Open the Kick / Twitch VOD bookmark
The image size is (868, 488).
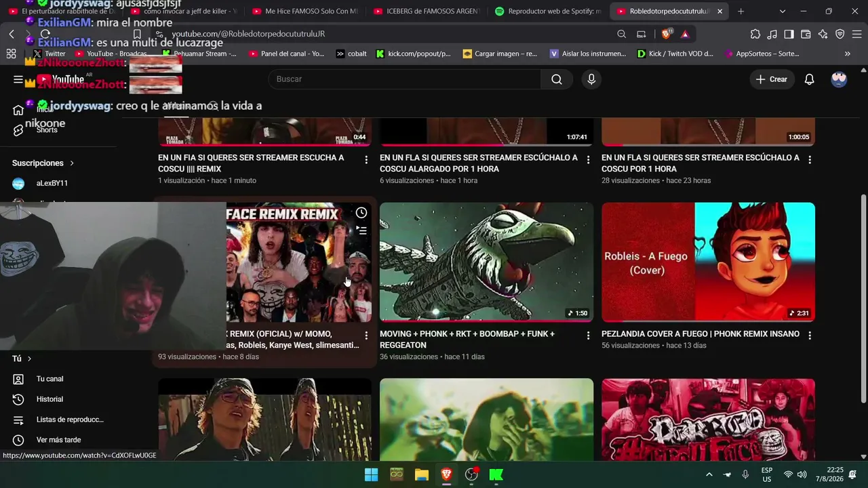pos(675,54)
